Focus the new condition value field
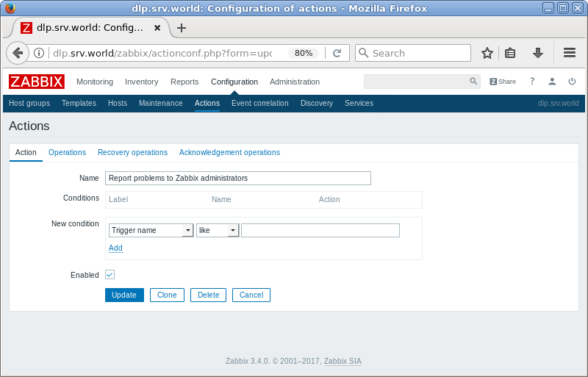 pyautogui.click(x=320, y=230)
